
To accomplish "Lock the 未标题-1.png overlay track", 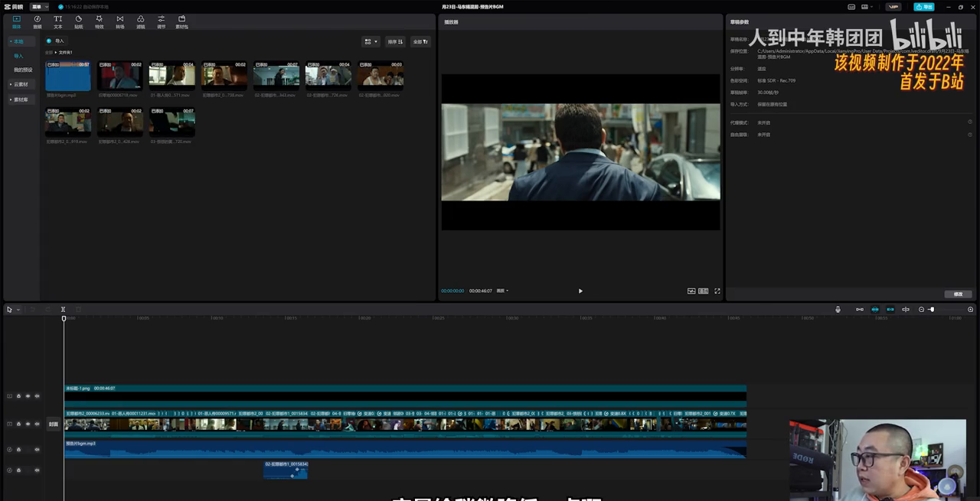I will 18,396.
